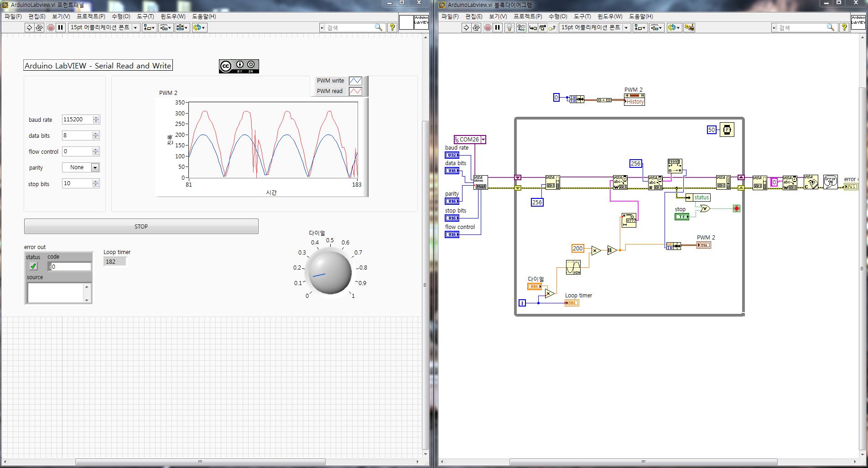Click the data bits stepper arrows

tap(96, 135)
